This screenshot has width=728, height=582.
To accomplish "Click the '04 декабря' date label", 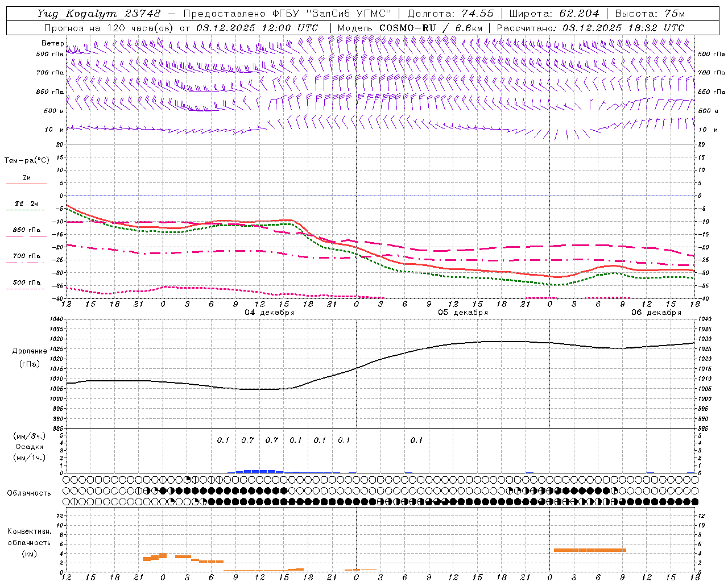I will tap(270, 313).
